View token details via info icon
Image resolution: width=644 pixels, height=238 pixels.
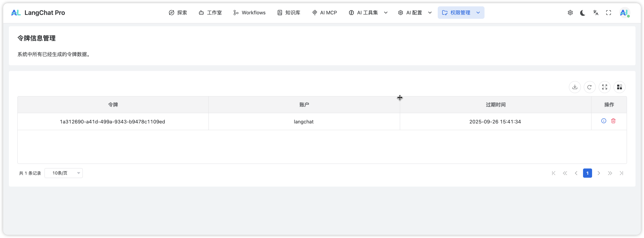[x=603, y=121]
